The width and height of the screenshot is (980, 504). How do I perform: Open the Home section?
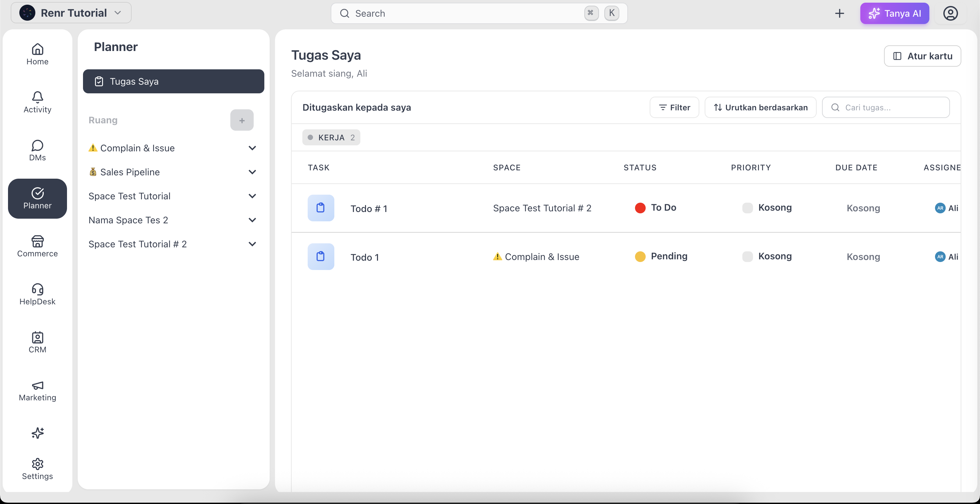[37, 54]
